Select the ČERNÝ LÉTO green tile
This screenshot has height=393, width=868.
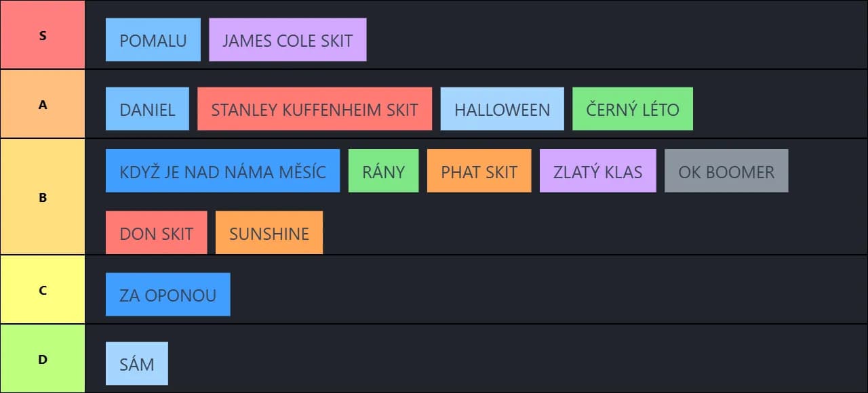tap(633, 109)
